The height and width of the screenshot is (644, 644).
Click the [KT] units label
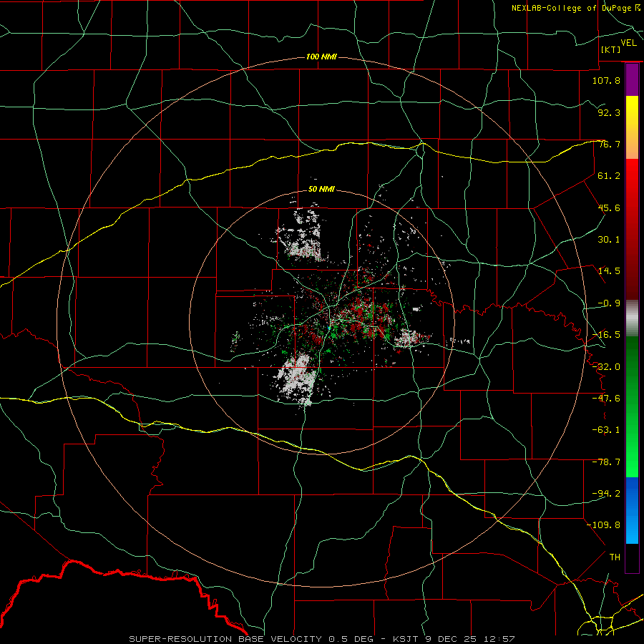click(x=611, y=49)
